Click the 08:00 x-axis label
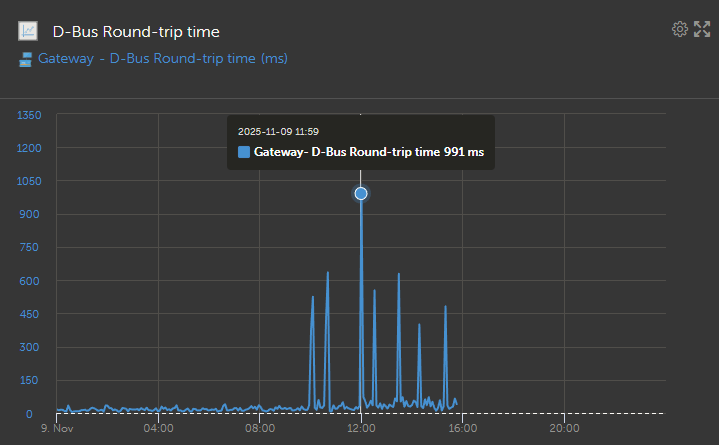The width and height of the screenshot is (719, 445). coord(260,429)
